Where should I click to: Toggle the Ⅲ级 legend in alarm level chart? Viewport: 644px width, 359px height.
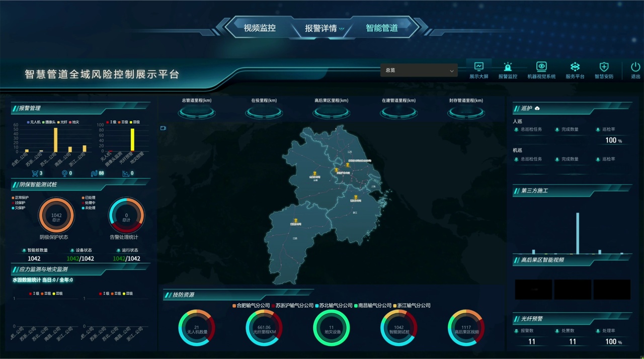tap(134, 122)
